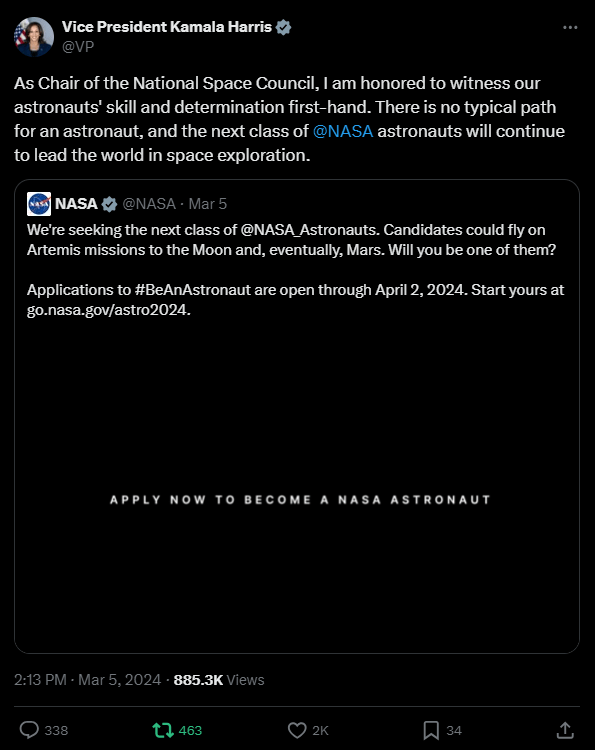This screenshot has height=750, width=595.
Task: Click the Vice President Kamala Harris name
Action: pos(167,27)
